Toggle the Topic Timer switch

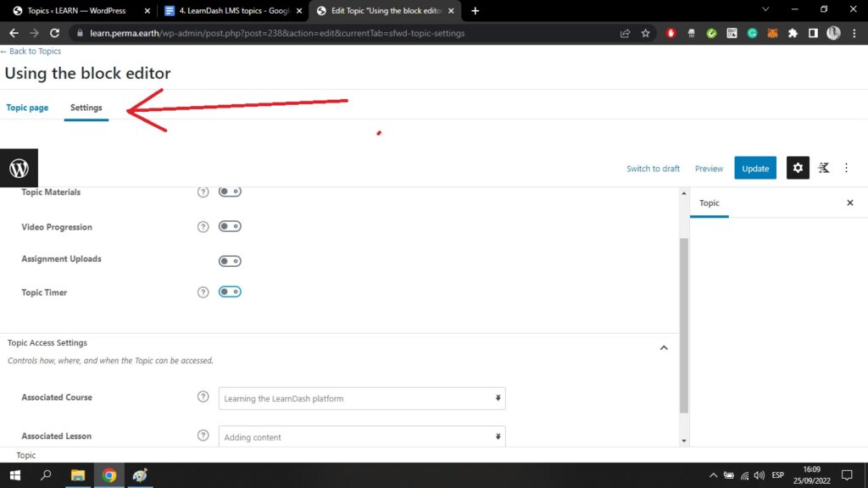click(230, 292)
